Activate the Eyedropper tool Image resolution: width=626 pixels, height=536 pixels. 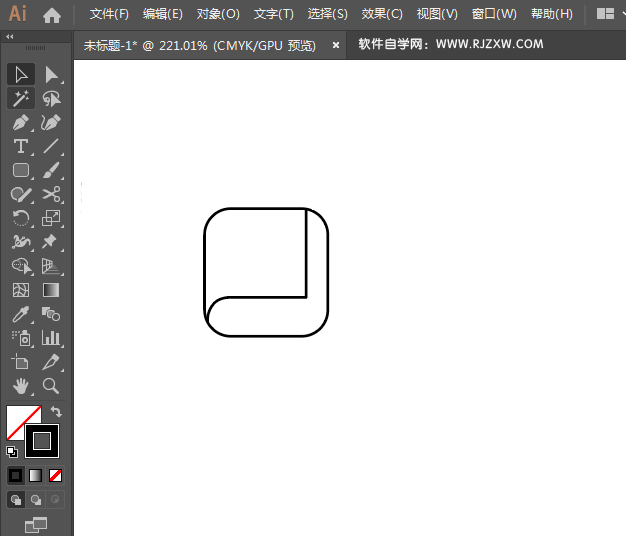point(20,314)
